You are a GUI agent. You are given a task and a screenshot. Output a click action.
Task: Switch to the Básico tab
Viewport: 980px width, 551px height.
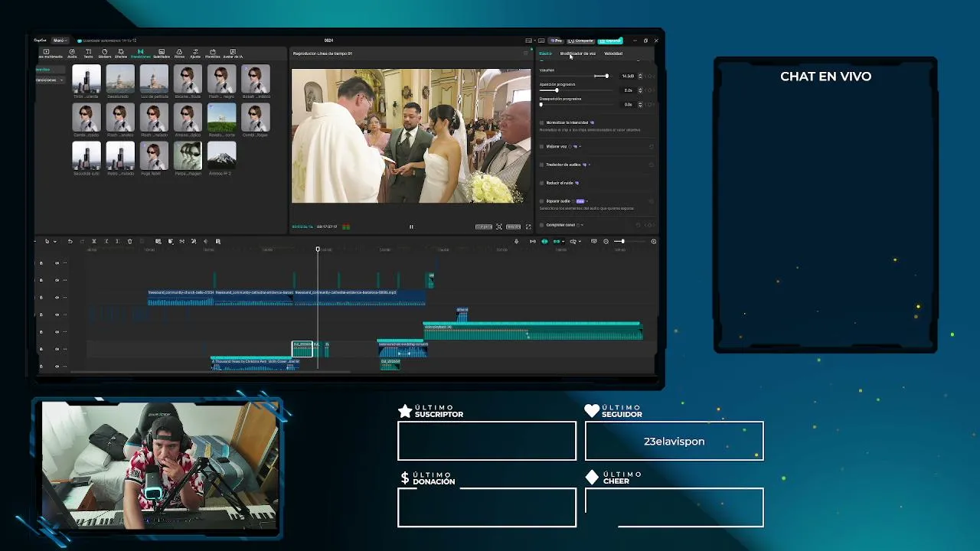(545, 54)
